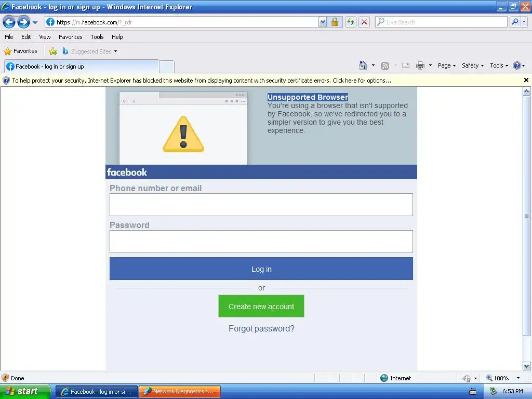Open recent pages dropdown beside Forward button
532x399 pixels.
[35, 22]
